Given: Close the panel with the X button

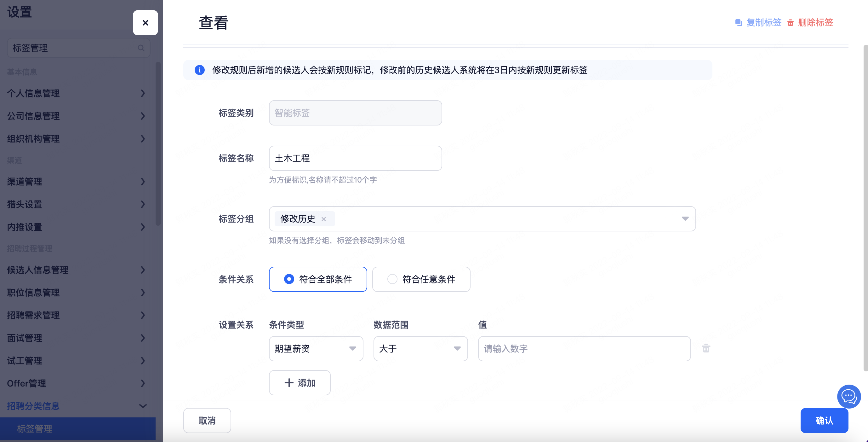Looking at the screenshot, I should (145, 23).
